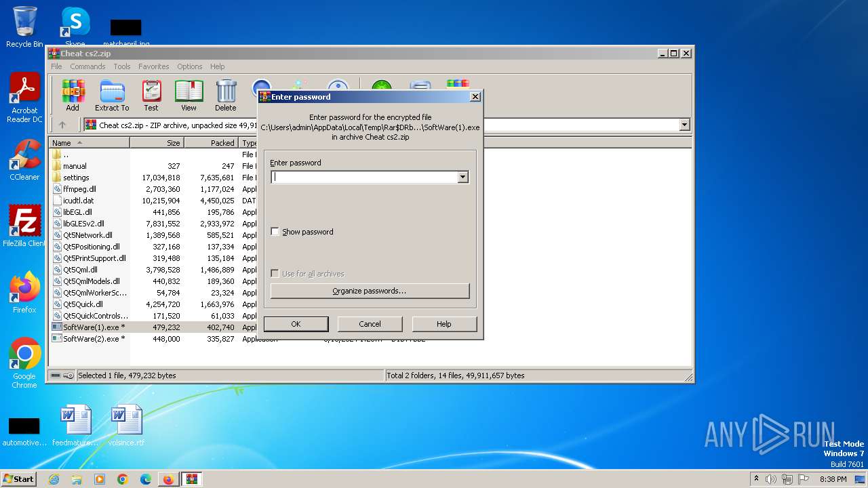
Task: Select icudtl.dat in the file list
Action: pyautogui.click(x=79, y=201)
